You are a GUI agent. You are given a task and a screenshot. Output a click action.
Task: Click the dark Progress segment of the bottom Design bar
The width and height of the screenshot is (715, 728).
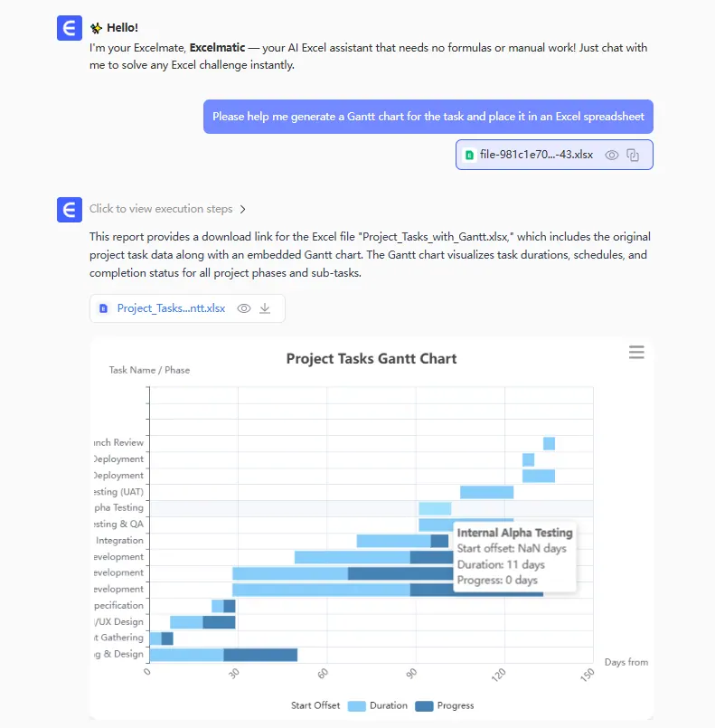coord(260,655)
